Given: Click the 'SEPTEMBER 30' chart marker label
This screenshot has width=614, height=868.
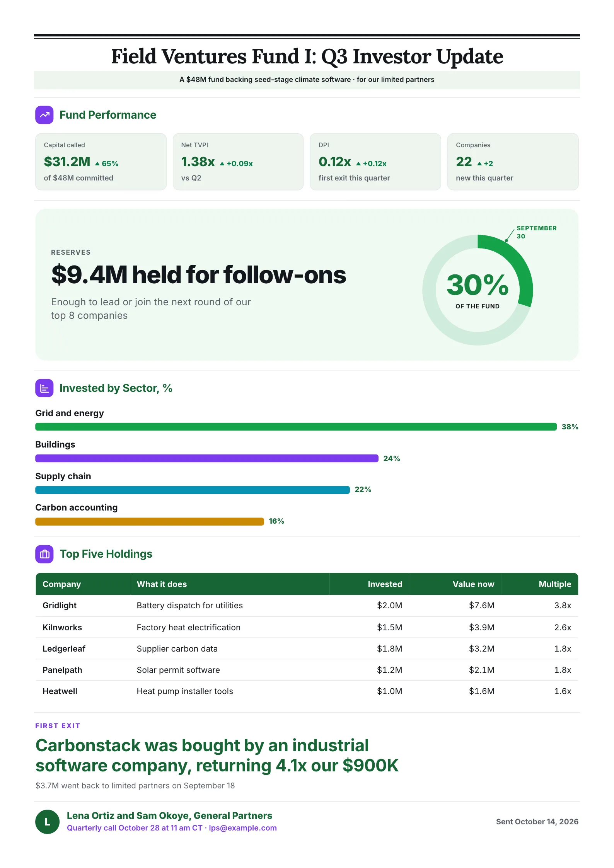Looking at the screenshot, I should click(x=537, y=232).
